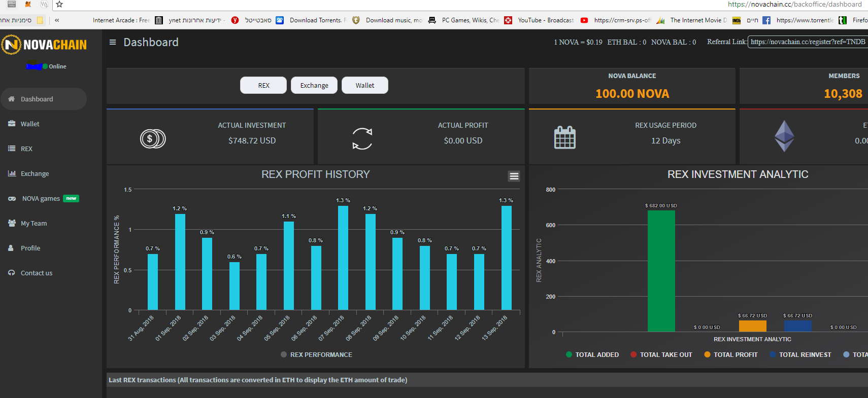This screenshot has height=398, width=868.
Task: Click the green $682.00 USD bar
Action: tap(661, 271)
